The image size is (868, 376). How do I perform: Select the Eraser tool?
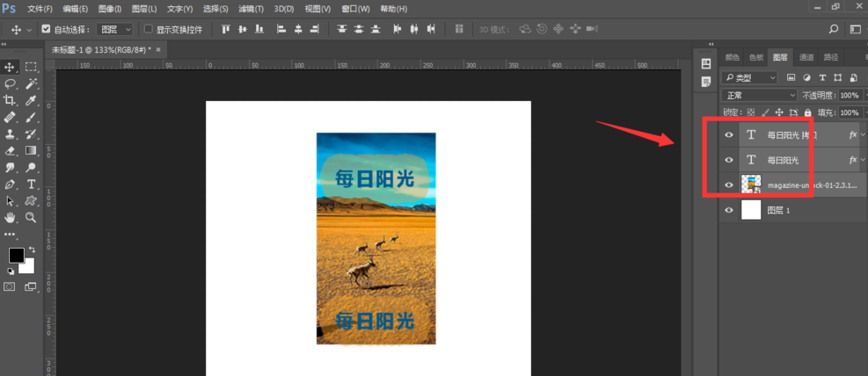[x=10, y=151]
